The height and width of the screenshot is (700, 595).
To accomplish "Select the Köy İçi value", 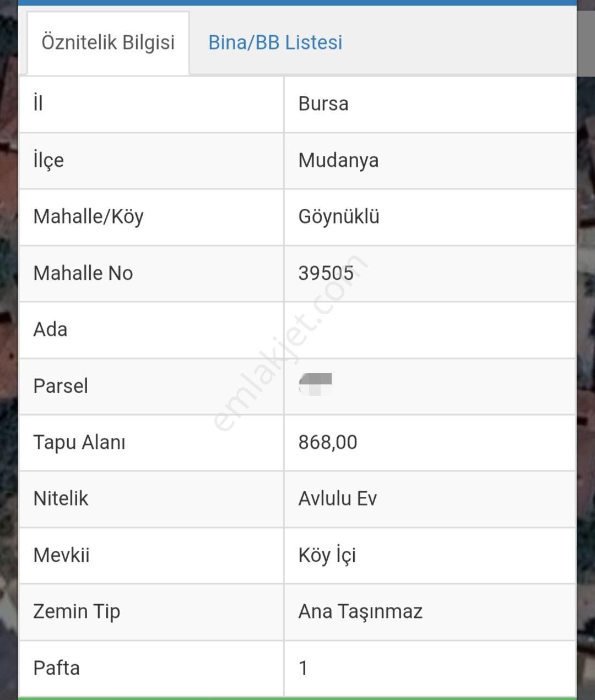I will coord(327,555).
